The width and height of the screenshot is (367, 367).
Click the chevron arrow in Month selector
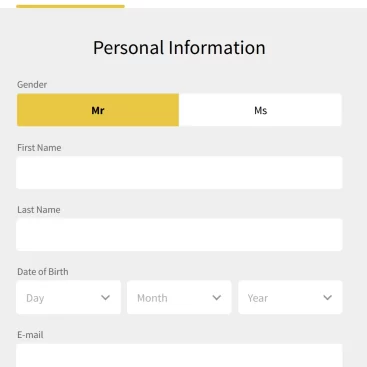tap(217, 298)
